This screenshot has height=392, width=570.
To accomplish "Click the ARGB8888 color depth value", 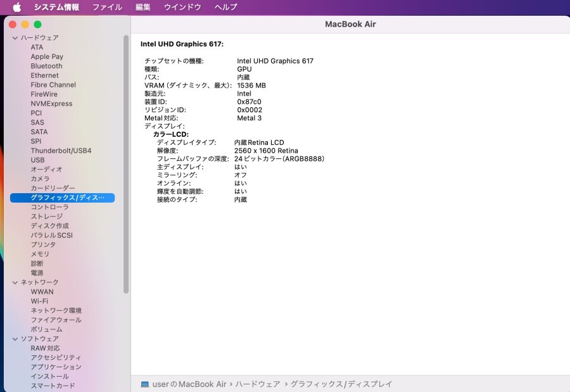I will (x=279, y=159).
